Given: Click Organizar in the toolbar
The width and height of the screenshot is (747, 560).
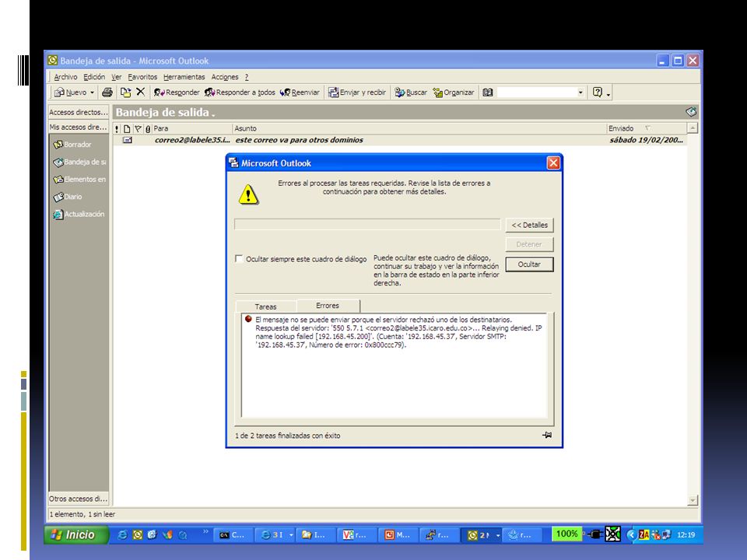Looking at the screenshot, I should [x=453, y=93].
